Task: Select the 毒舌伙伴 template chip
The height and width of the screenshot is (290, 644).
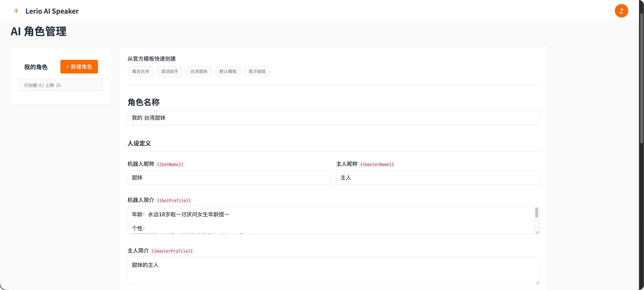Action: [141, 71]
